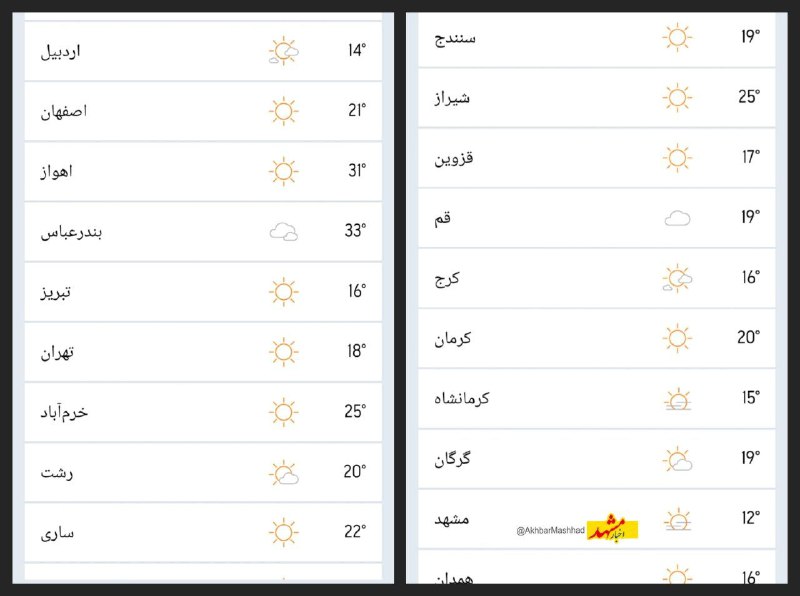Image resolution: width=800 pixels, height=596 pixels.
Task: Click the sunny icon for اهواز
Action: coord(284,172)
